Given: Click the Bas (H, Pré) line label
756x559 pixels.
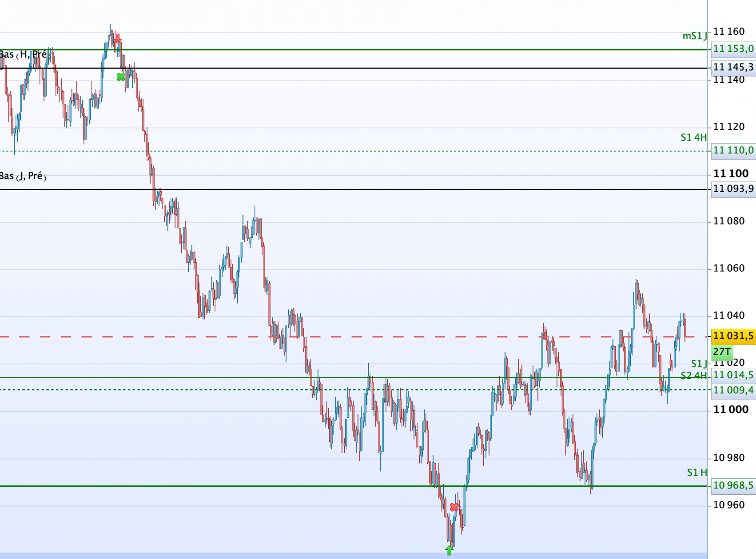Looking at the screenshot, I should click(25, 55).
